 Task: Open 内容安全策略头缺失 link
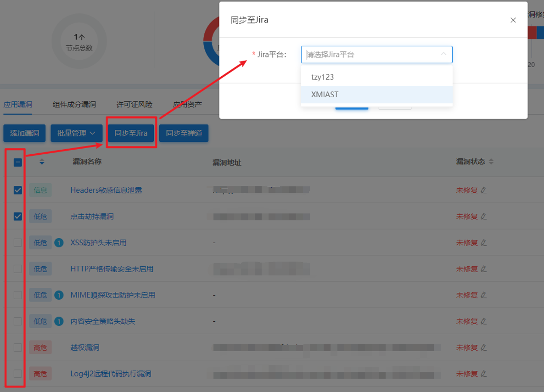103,321
